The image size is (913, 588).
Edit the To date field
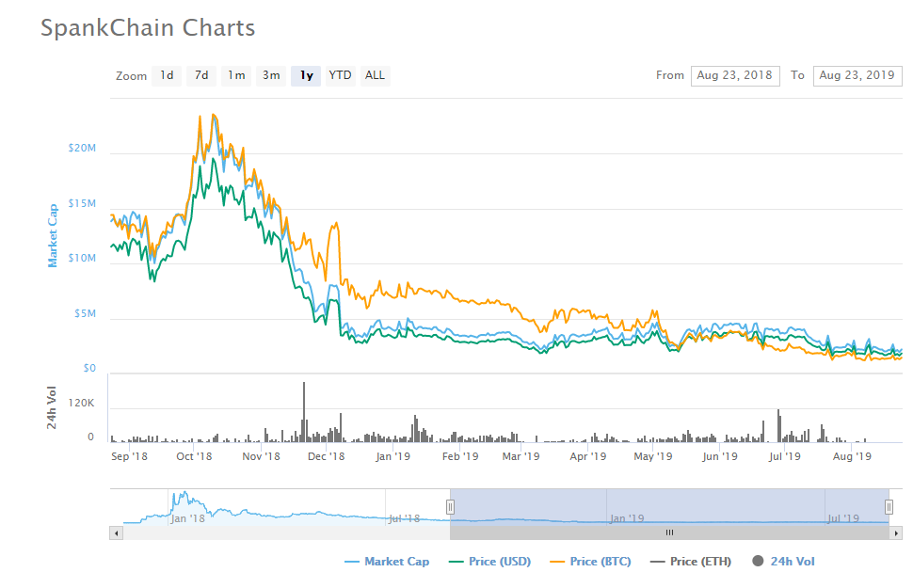[x=857, y=75]
